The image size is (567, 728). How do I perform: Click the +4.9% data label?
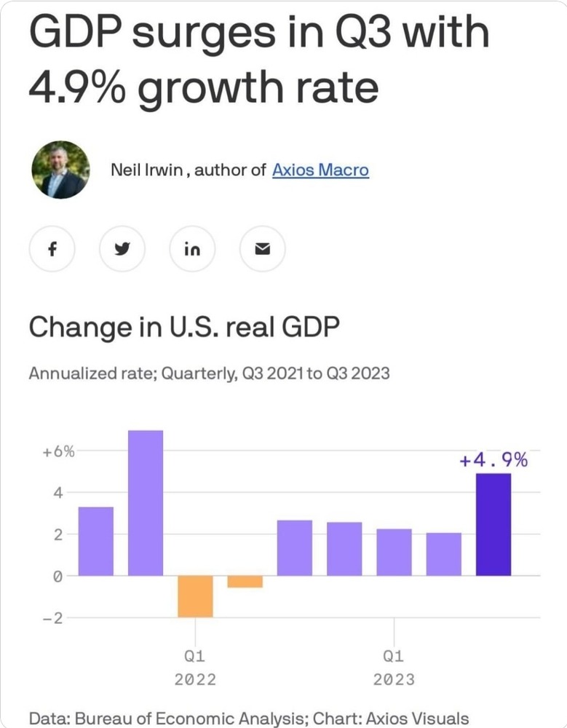(493, 460)
